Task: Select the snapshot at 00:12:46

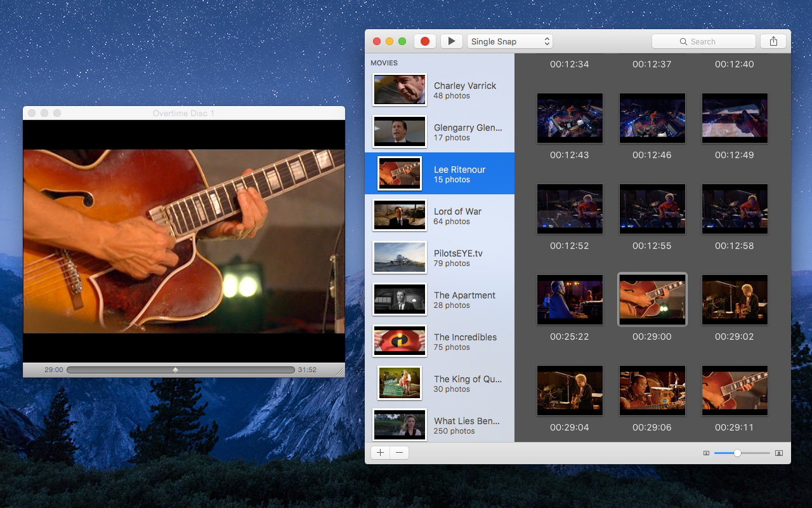Action: tap(652, 119)
